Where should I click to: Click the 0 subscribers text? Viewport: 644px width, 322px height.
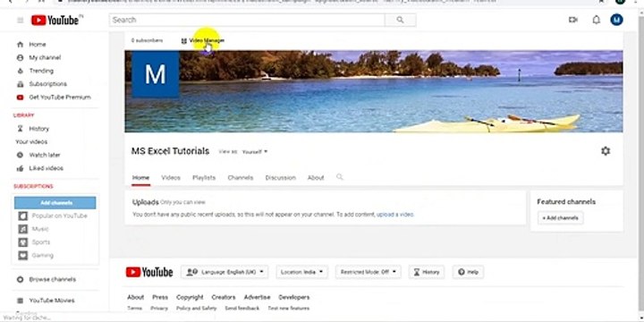tap(147, 40)
